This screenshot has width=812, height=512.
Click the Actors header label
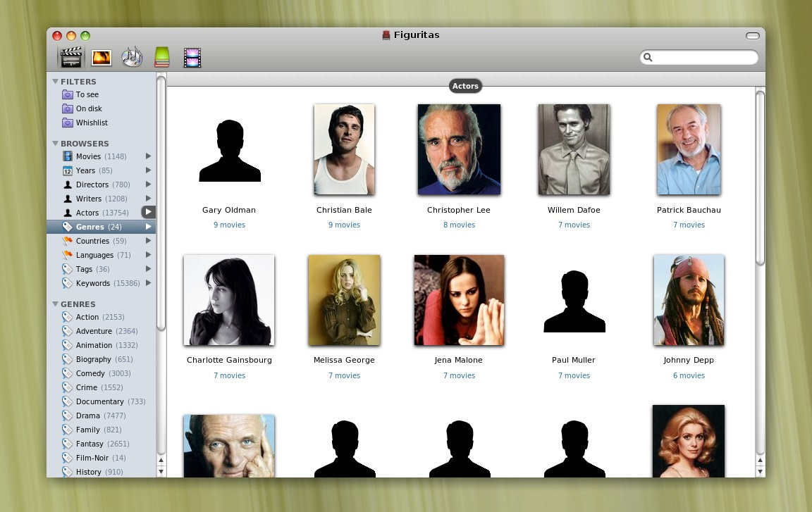(465, 86)
